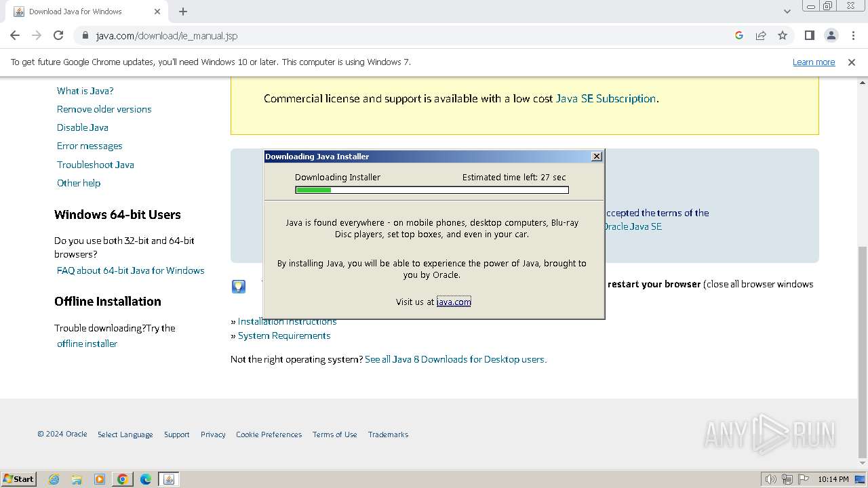868x488 pixels.
Task: Open a new browser tab
Action: click(183, 12)
